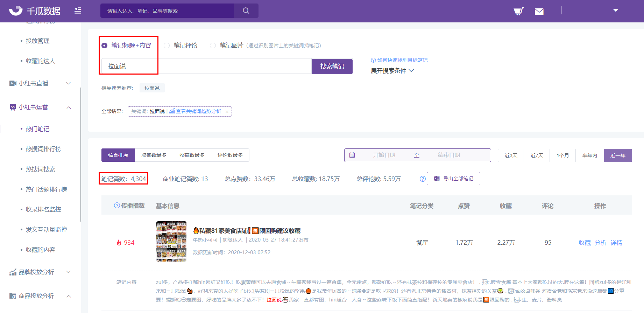Click the help icon beside 总评论数
Image resolution: width=644 pixels, height=313 pixels.
[x=423, y=179]
